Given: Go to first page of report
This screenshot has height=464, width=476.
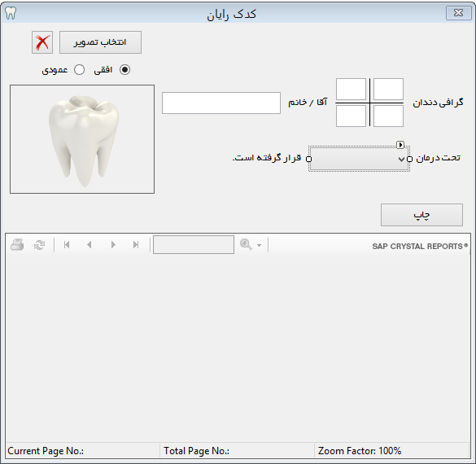Looking at the screenshot, I should tap(67, 245).
